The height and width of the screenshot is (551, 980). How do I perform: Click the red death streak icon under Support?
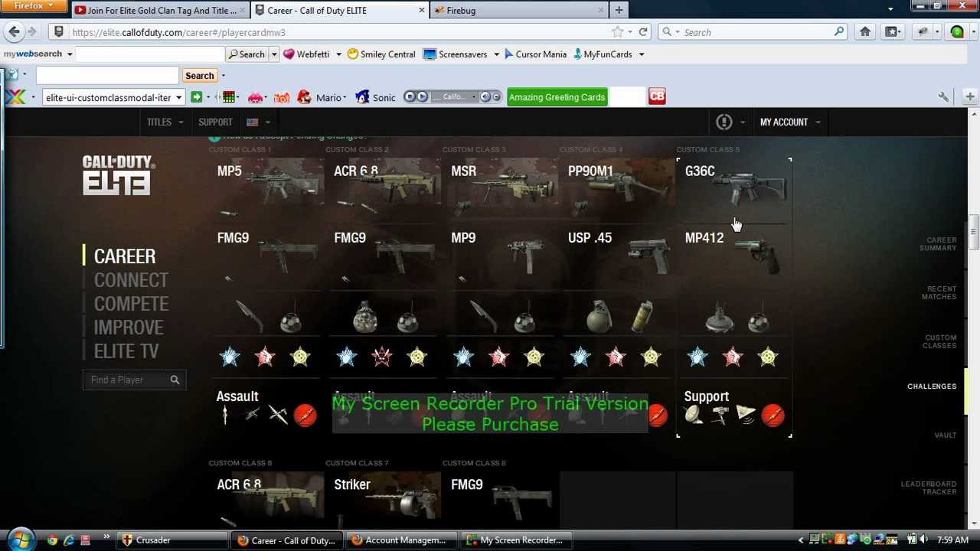[773, 416]
